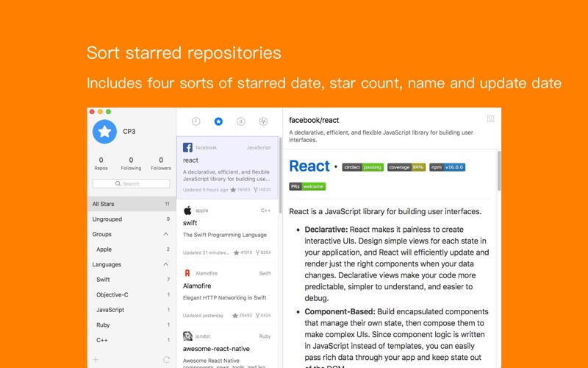The image size is (588, 368).
Task: Click 'The Swift Programming Language' description
Action: point(225,235)
